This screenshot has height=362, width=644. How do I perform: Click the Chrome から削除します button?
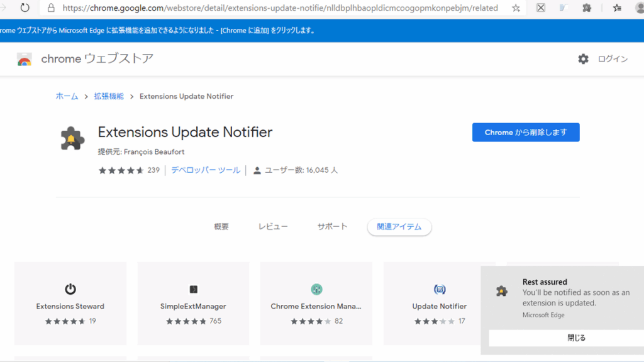pos(526,133)
